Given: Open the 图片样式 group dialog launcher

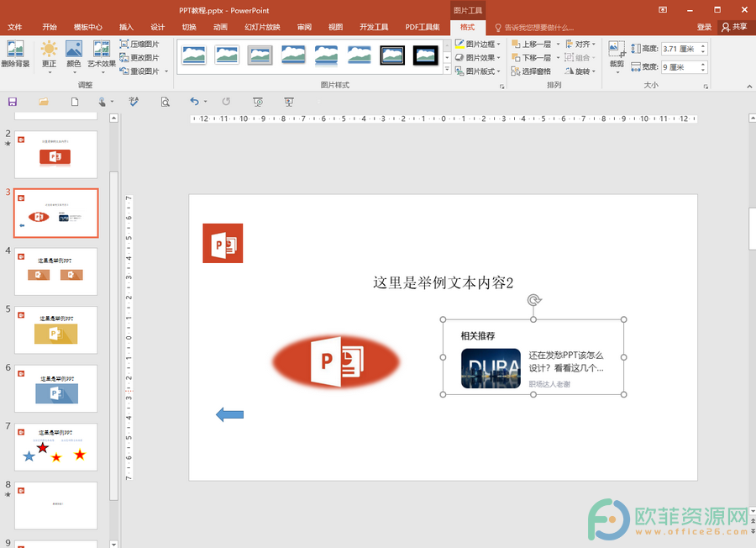Looking at the screenshot, I should [502, 87].
